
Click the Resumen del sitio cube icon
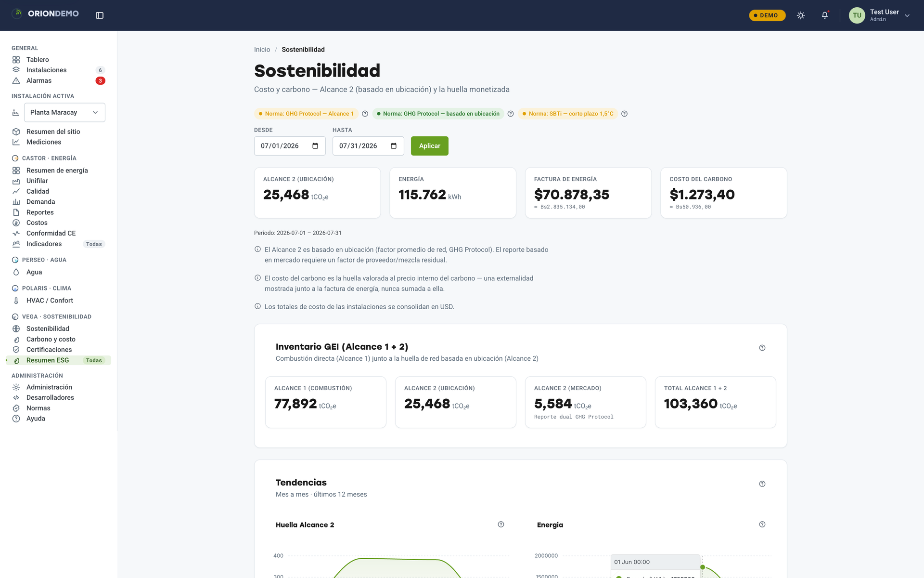16,131
